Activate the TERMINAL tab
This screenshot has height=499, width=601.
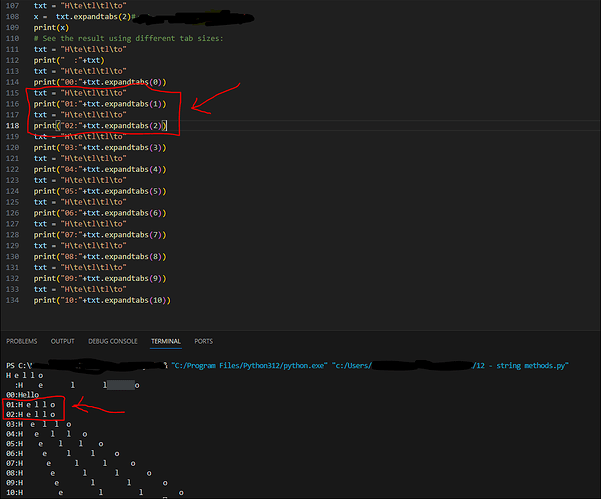point(166,341)
